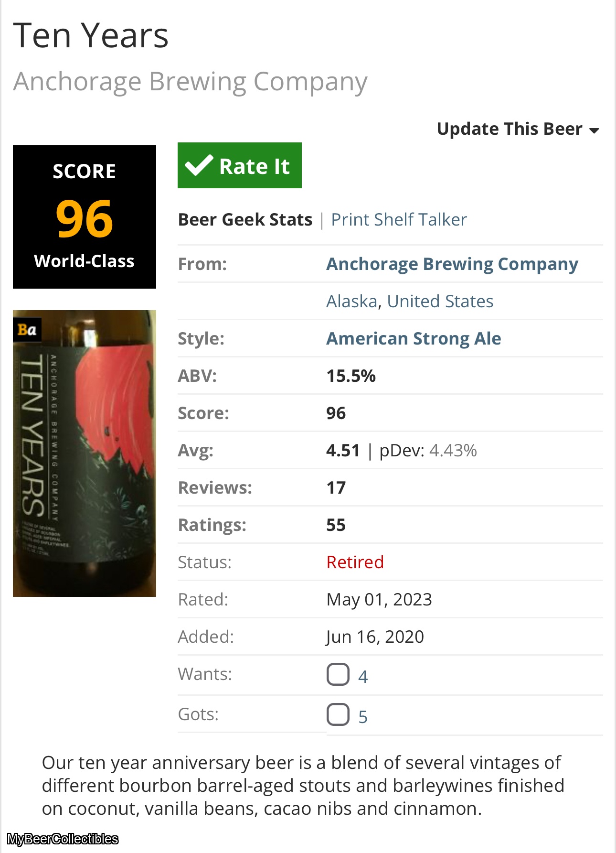The height and width of the screenshot is (853, 616).
Task: Click the pDev 4.43% value
Action: (453, 450)
